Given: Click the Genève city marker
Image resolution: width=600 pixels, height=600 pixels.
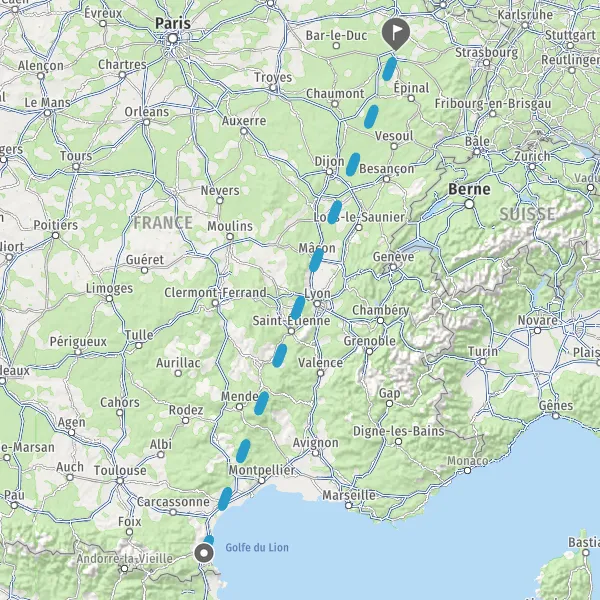Looking at the screenshot, I should [x=393, y=267].
